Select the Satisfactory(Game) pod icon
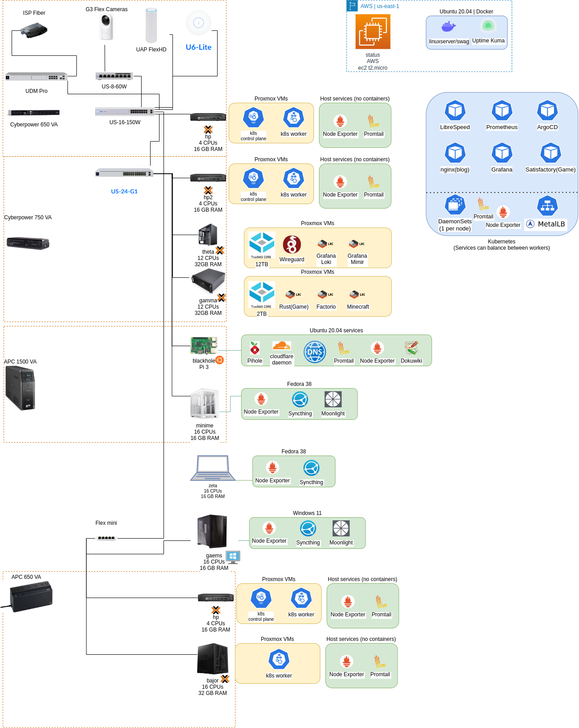This screenshot has height=728, width=579. coord(550,153)
